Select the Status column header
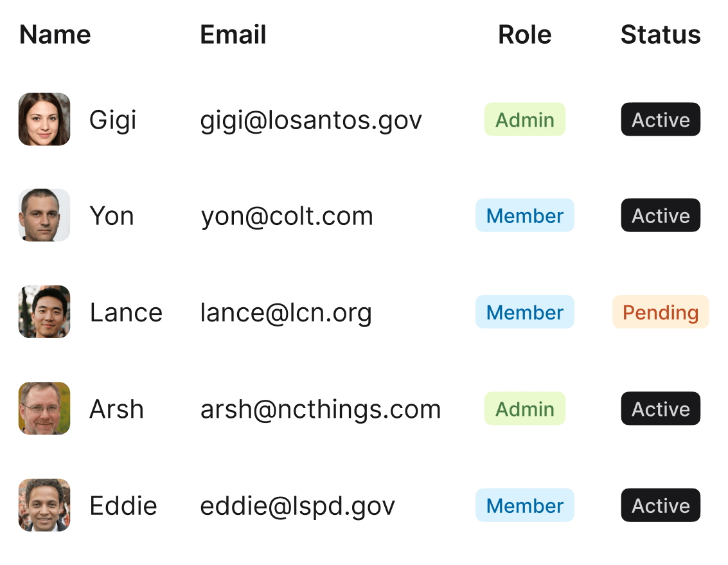This screenshot has height=565, width=728. click(661, 35)
